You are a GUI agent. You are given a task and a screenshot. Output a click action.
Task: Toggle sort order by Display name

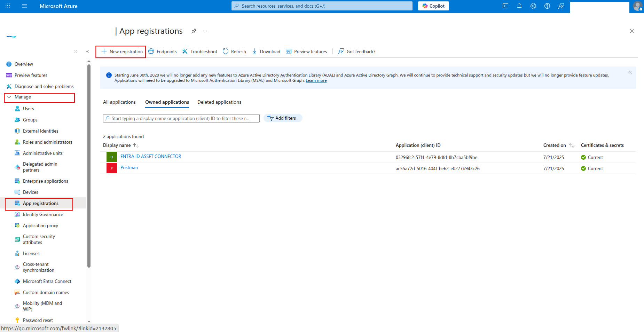[136, 145]
